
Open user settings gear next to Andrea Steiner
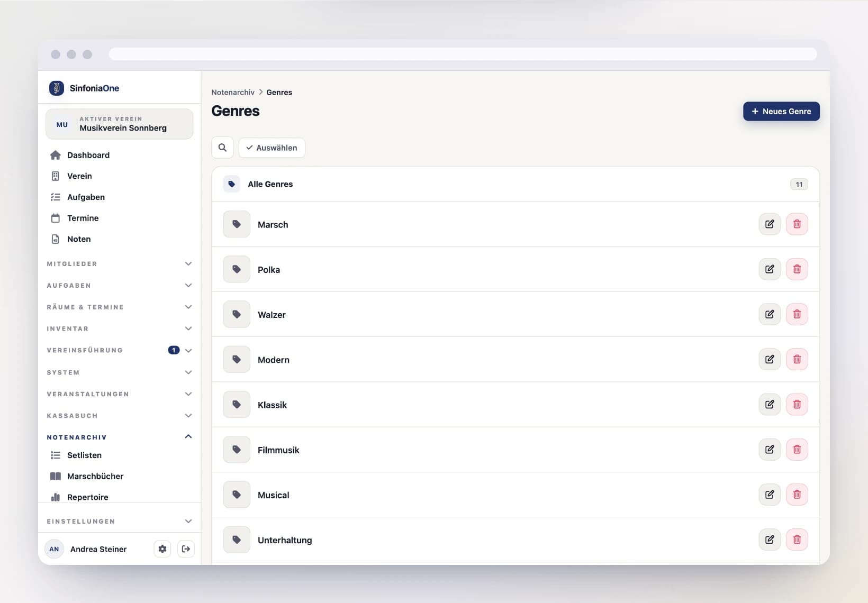(x=162, y=549)
